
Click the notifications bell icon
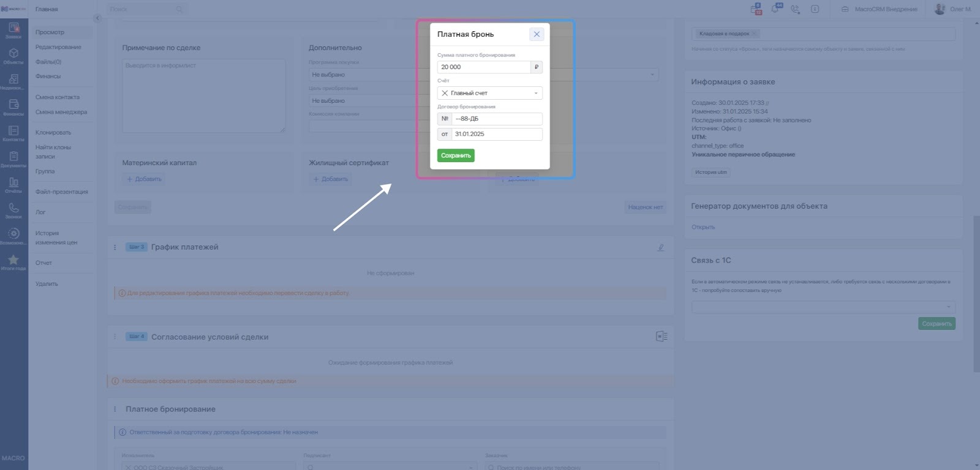[776, 9]
